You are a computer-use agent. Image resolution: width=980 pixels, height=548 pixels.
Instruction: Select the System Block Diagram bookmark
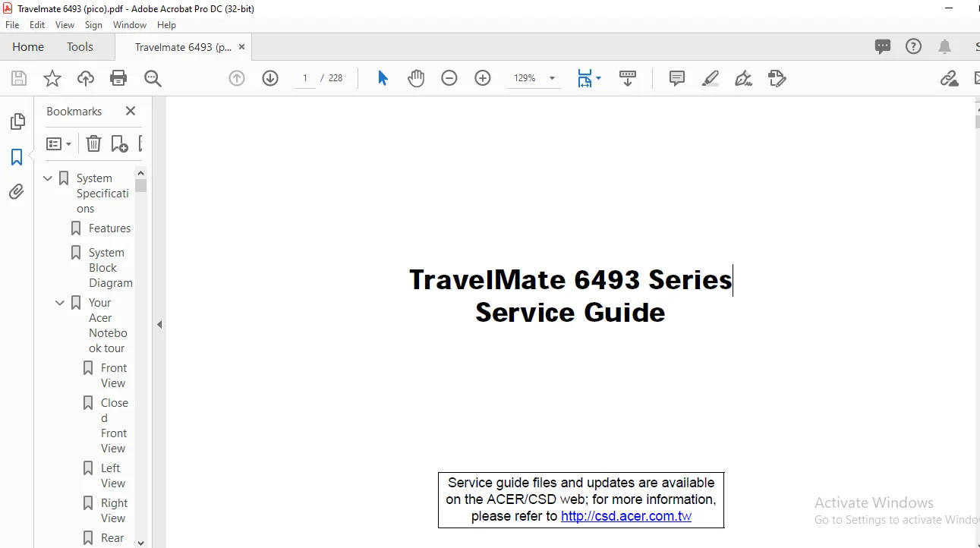click(x=110, y=268)
